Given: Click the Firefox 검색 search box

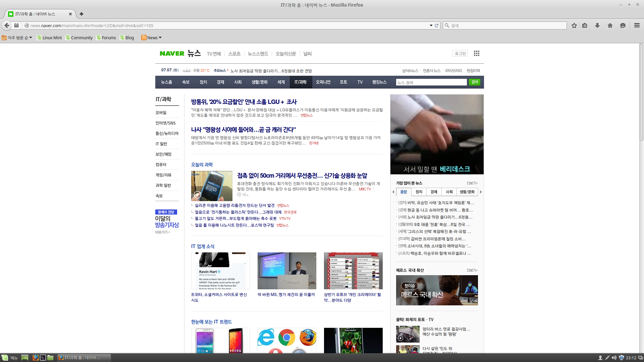Looking at the screenshot, I should pos(505,25).
